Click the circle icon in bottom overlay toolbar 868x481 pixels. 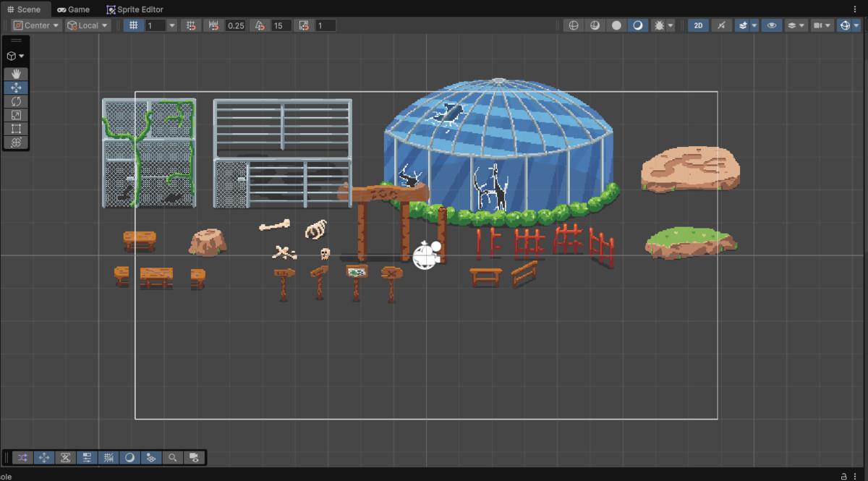[x=129, y=457]
